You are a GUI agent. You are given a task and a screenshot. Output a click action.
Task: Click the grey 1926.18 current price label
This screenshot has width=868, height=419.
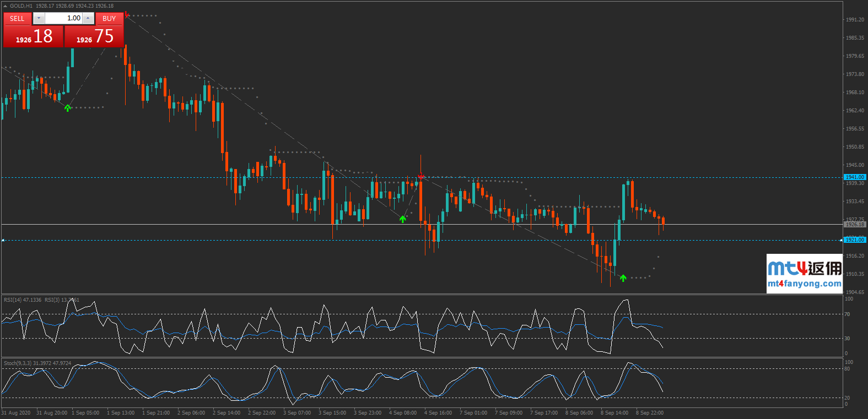point(855,225)
